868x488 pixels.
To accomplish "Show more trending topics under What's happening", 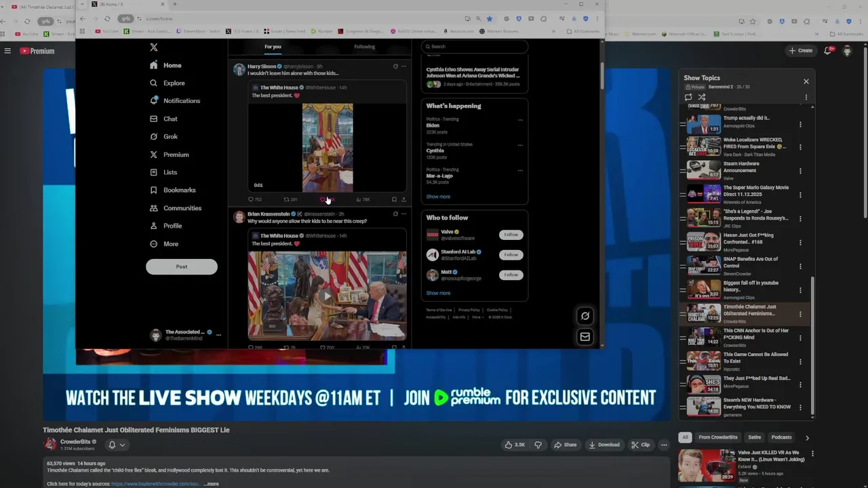I will (438, 197).
